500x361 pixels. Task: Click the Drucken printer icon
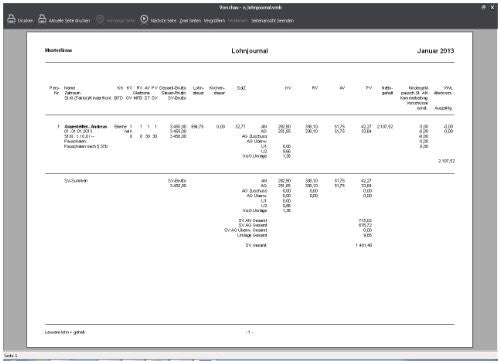coord(11,19)
